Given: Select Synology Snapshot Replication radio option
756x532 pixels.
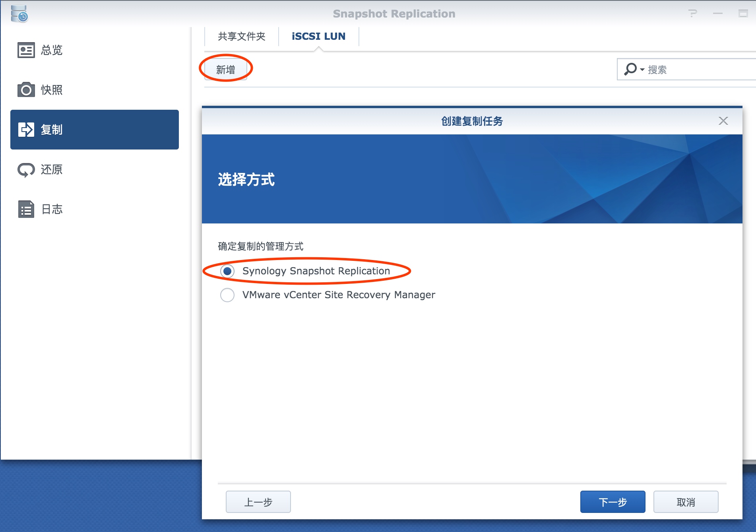Looking at the screenshot, I should pyautogui.click(x=227, y=271).
